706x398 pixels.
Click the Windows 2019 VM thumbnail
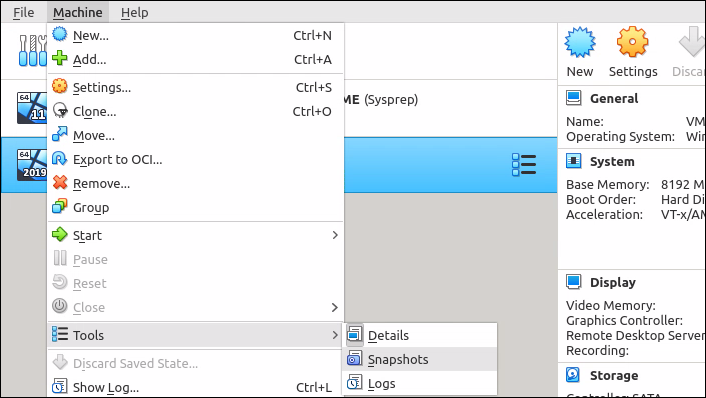32,165
